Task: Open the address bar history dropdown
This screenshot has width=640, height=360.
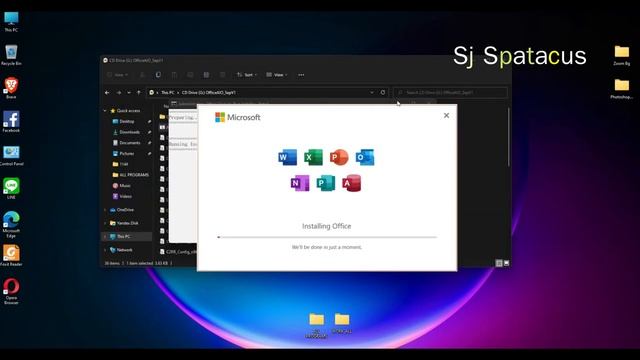Action: [372, 93]
